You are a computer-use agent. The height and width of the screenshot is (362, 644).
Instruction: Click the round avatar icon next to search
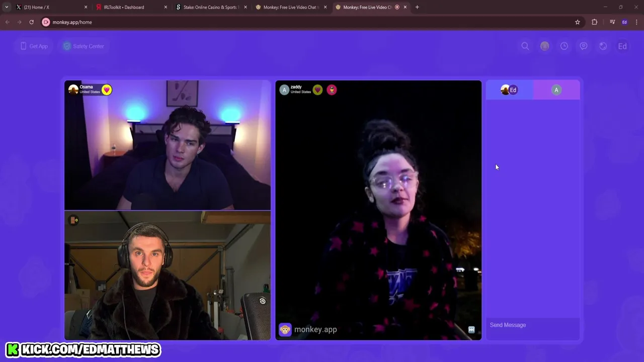pos(544,46)
